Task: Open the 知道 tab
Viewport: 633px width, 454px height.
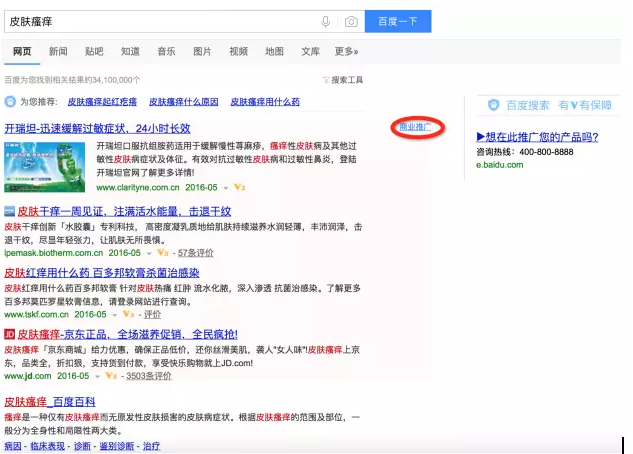Action: (x=130, y=51)
